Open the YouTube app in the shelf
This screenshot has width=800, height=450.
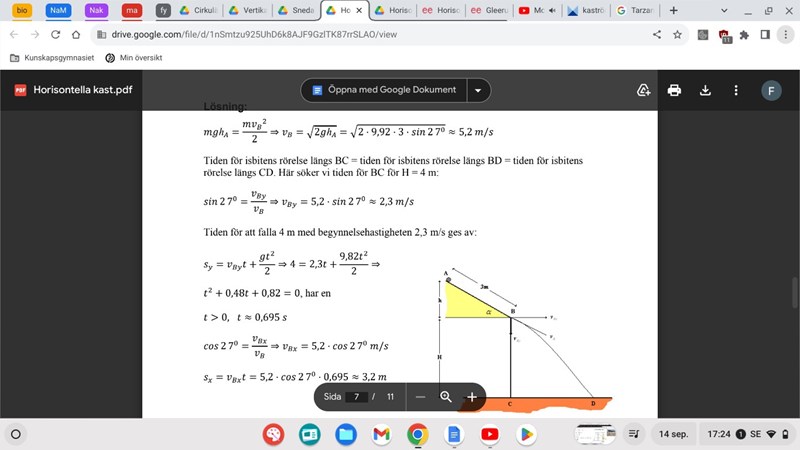489,434
